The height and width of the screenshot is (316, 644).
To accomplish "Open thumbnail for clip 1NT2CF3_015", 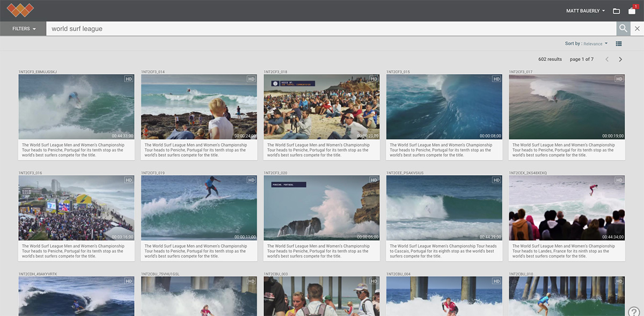I will [x=444, y=107].
